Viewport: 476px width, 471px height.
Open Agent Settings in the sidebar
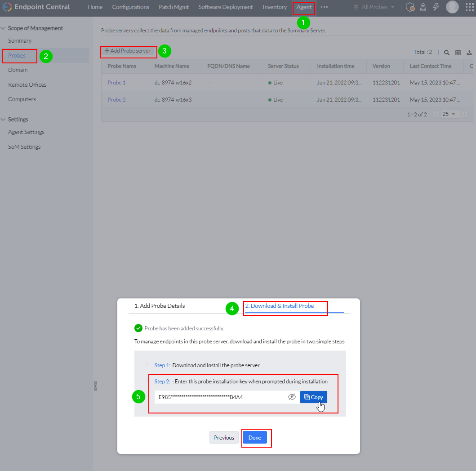click(26, 132)
